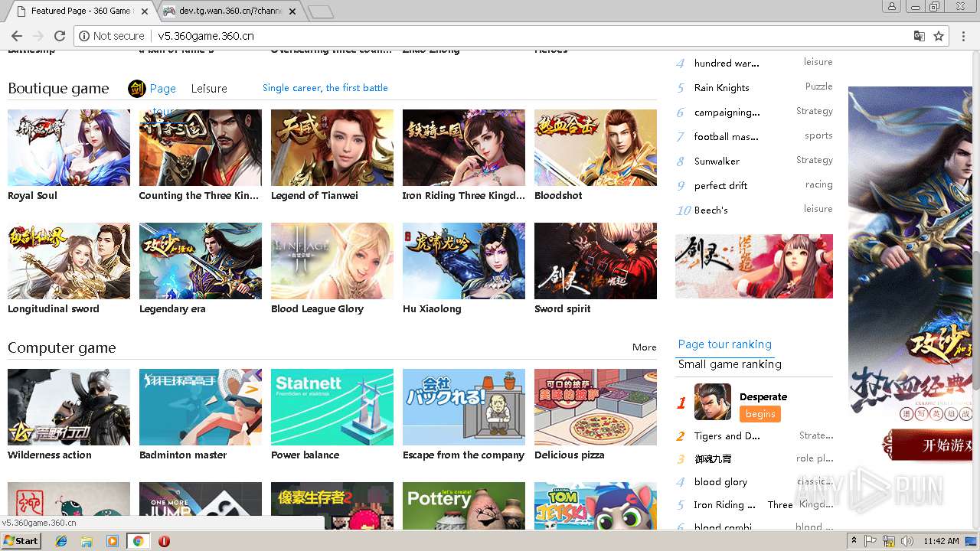This screenshot has width=980, height=551.
Task: Open a new browser tab
Action: click(x=320, y=11)
